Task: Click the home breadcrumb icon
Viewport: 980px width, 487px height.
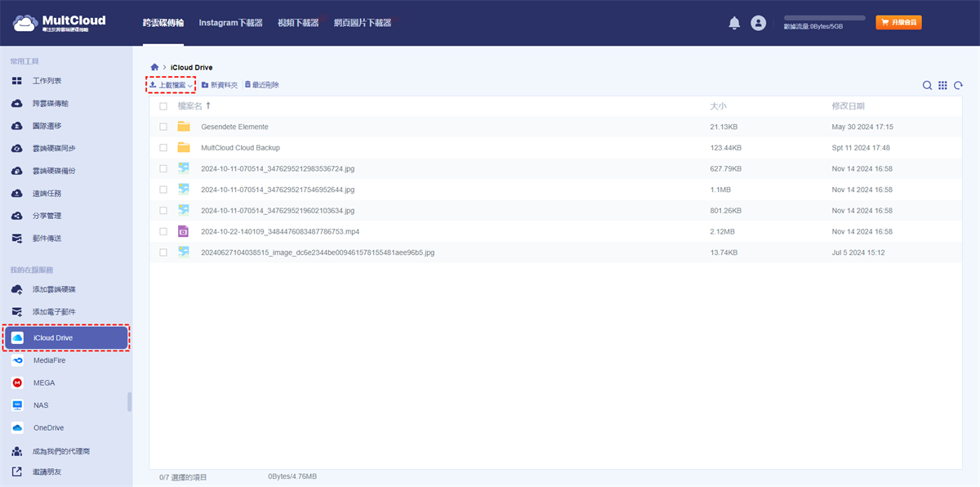Action: click(154, 66)
